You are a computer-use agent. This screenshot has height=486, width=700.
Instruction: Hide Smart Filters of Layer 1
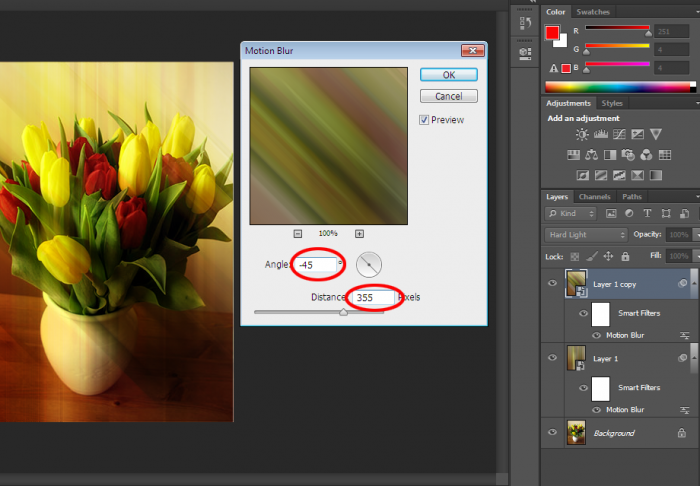(x=583, y=387)
